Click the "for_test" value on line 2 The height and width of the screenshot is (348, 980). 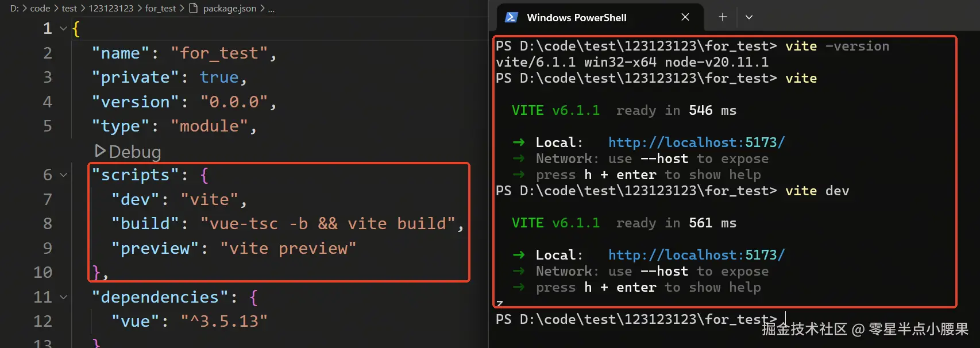[x=219, y=53]
